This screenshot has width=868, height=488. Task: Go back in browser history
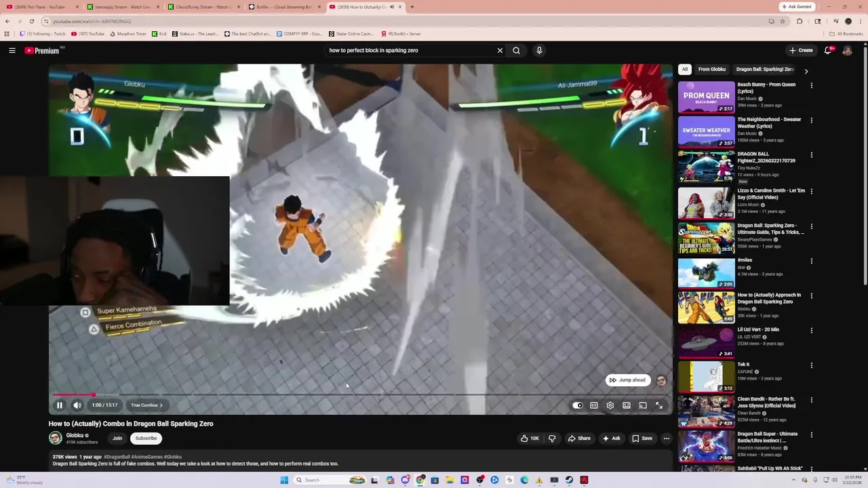7,21
